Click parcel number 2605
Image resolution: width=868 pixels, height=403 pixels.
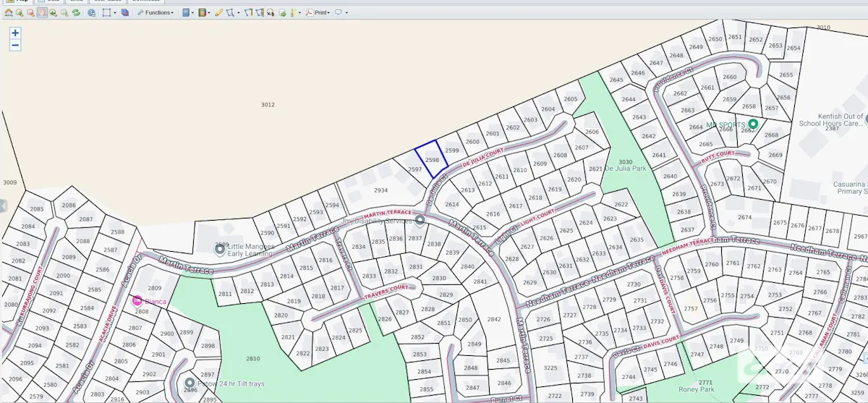pyautogui.click(x=571, y=99)
